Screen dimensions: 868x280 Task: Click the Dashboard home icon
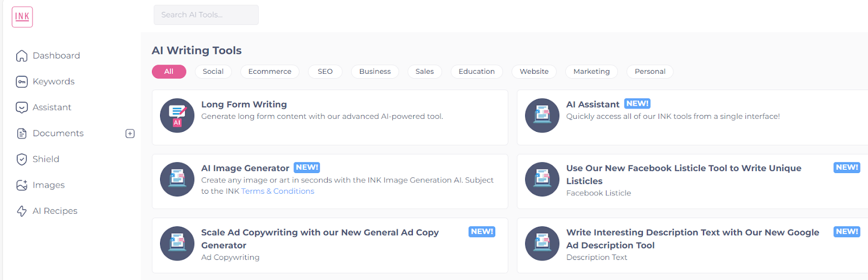pos(22,56)
